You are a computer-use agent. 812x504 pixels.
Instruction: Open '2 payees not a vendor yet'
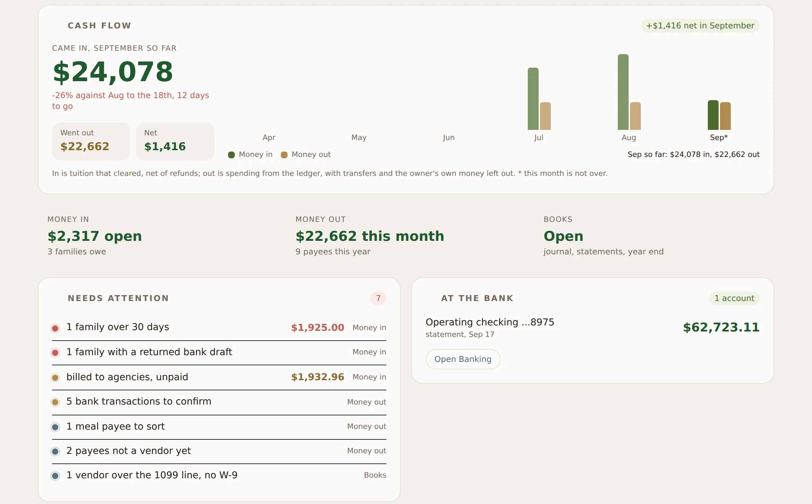click(219, 451)
